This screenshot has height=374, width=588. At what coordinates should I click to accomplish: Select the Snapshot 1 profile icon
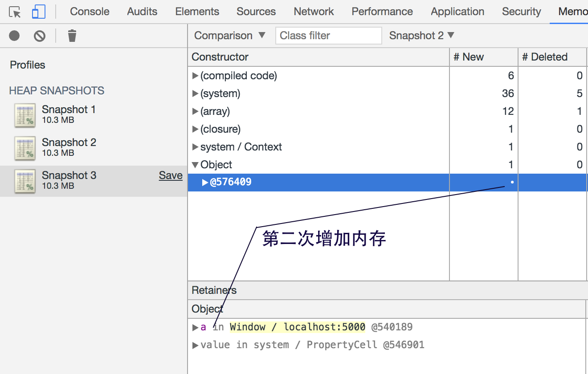(25, 115)
